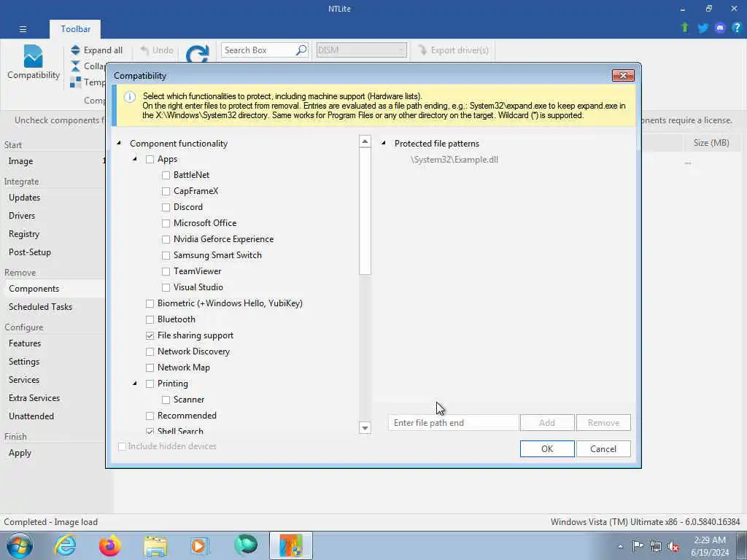Confirm the dialog with OK
The image size is (747, 560).
pos(547,449)
